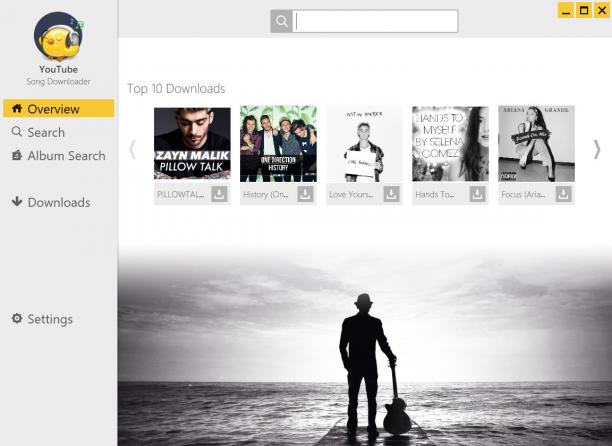The width and height of the screenshot is (612, 446).
Task: Open the Overview page in sidebar
Action: tap(59, 108)
